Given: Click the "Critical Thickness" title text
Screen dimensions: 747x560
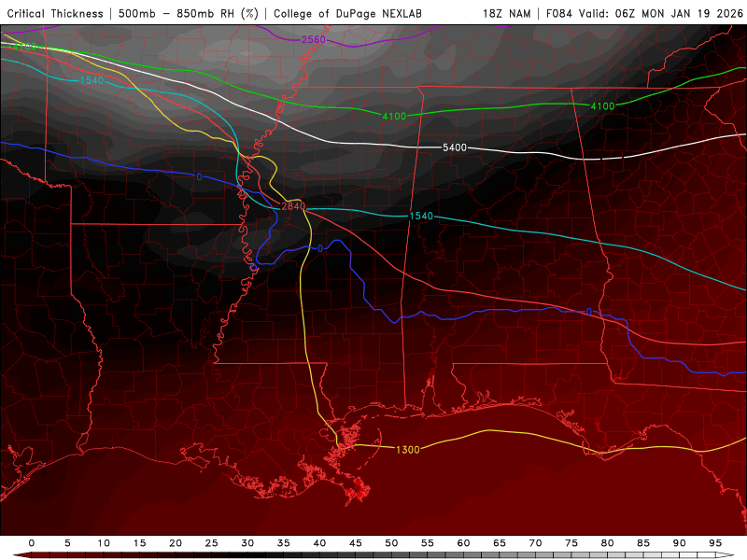Looking at the screenshot, I should tap(55, 14).
